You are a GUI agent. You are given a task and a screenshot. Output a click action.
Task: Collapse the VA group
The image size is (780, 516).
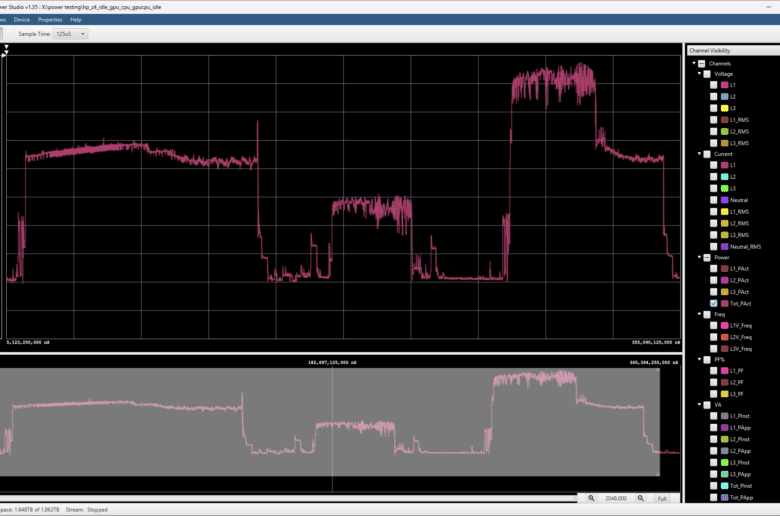(x=699, y=405)
